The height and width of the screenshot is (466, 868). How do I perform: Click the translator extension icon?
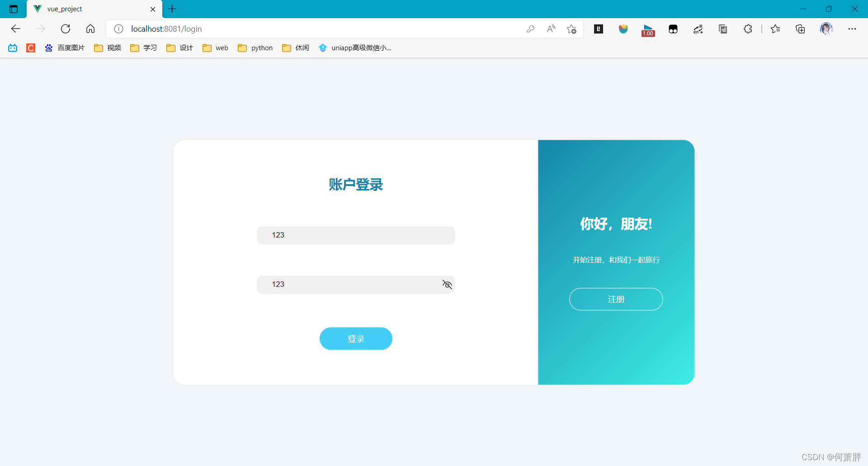point(698,29)
